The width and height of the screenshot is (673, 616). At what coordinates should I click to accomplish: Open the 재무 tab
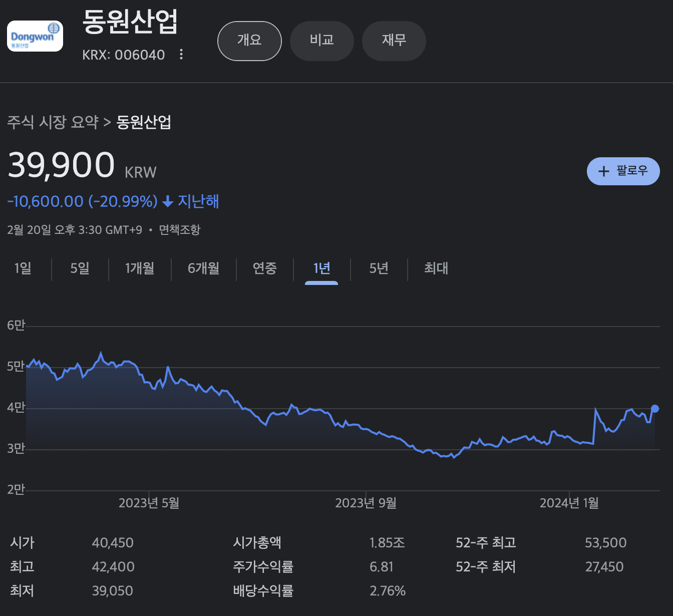[394, 41]
